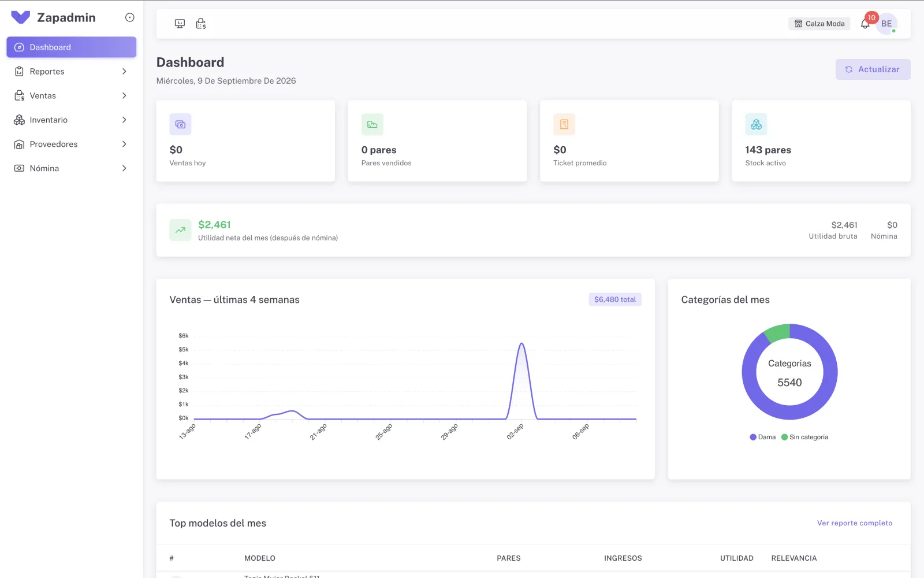Click the INGRESOS column header
Screen dimensions: 924x578
pos(623,558)
